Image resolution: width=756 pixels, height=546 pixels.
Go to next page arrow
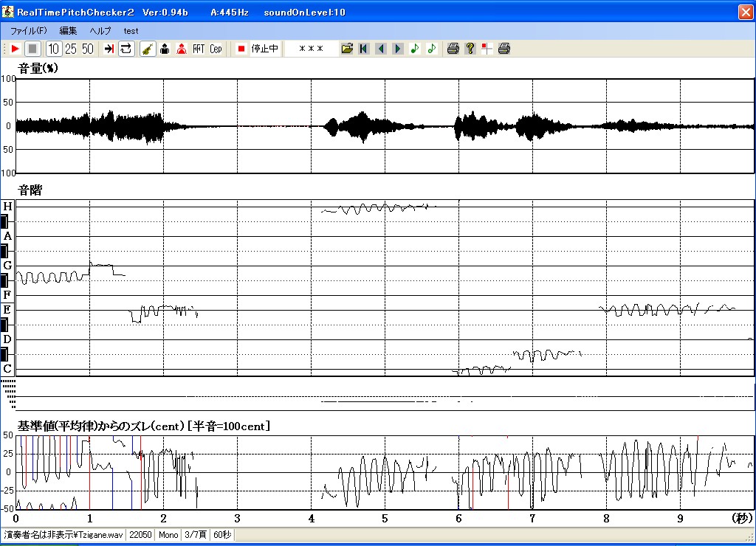point(398,49)
